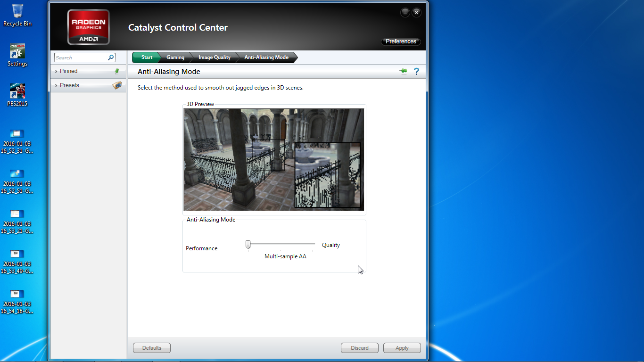This screenshot has height=362, width=644.
Task: Click the Anti-Aliasing Mode page heading
Action: point(169,72)
